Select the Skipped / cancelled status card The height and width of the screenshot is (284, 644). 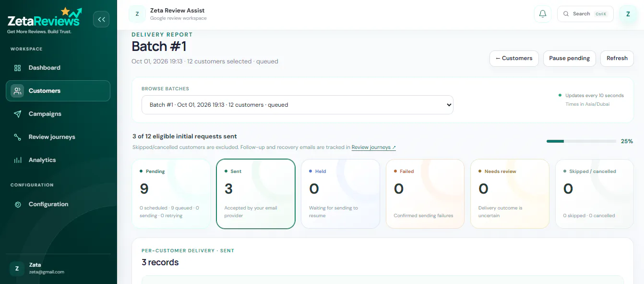pyautogui.click(x=595, y=194)
